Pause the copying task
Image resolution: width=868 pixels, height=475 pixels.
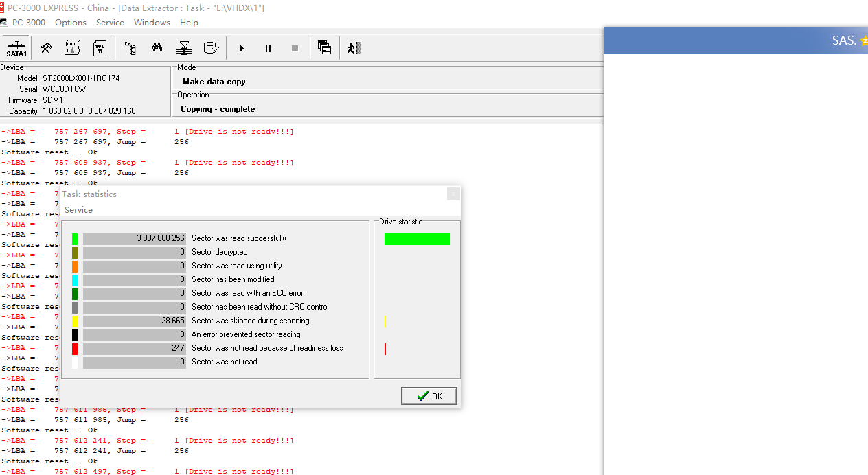pyautogui.click(x=268, y=48)
